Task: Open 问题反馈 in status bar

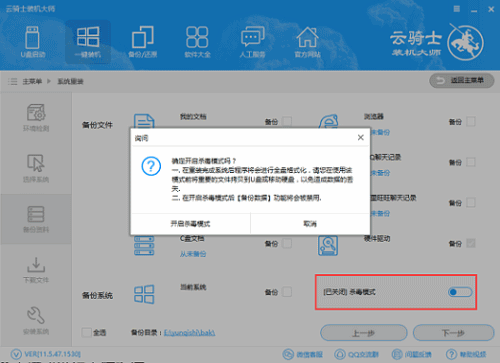Action: coord(411,354)
